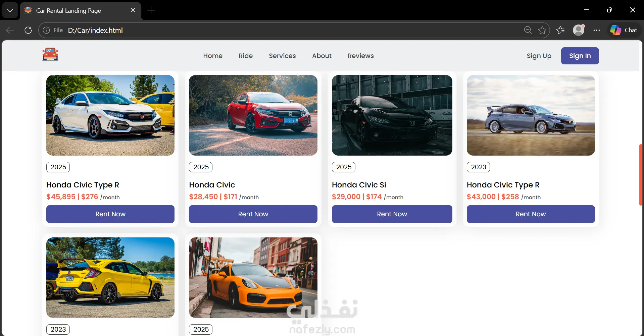View site information icon beside File
The height and width of the screenshot is (336, 644).
coord(46,30)
